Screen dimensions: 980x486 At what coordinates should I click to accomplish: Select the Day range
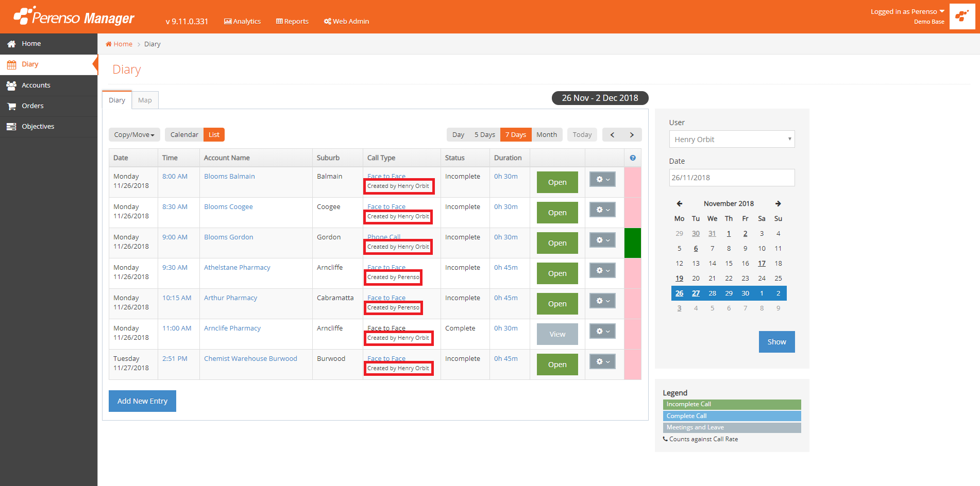pyautogui.click(x=458, y=135)
